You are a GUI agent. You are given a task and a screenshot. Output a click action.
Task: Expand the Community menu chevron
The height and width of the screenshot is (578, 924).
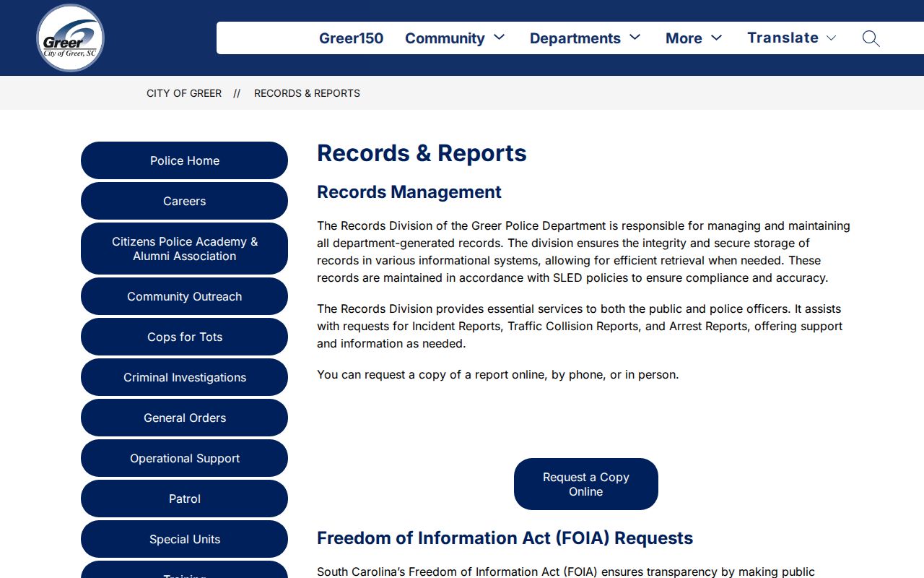500,38
